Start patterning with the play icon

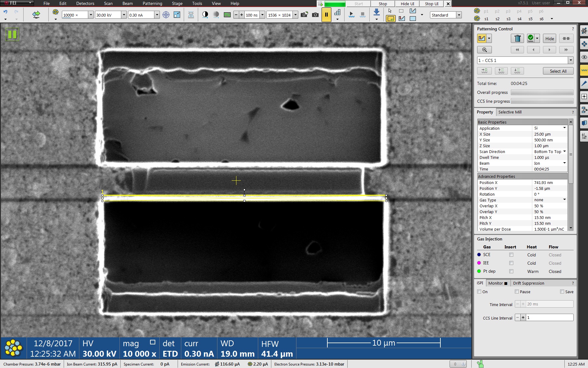tap(351, 15)
